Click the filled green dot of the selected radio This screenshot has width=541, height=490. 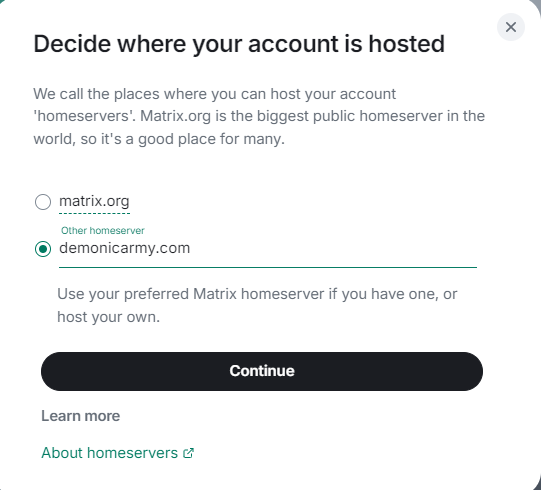(x=43, y=249)
